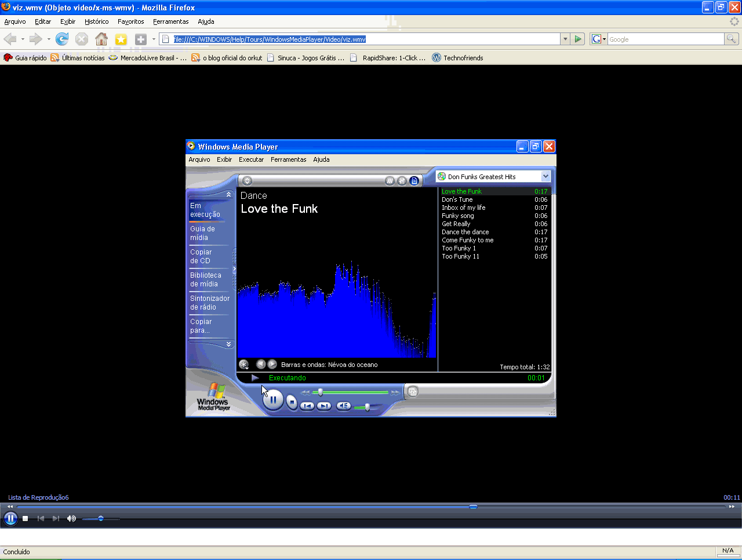
Task: Open Firefox Favoritos menu
Action: pos(130,21)
